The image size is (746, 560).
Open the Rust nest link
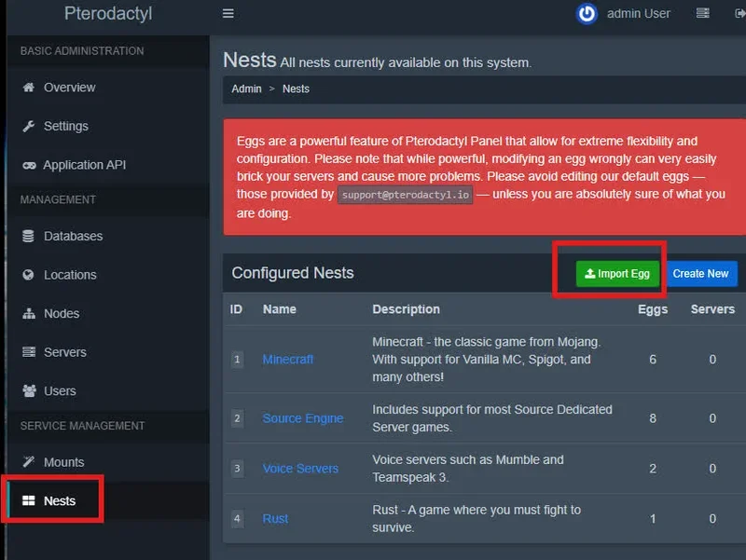point(275,519)
